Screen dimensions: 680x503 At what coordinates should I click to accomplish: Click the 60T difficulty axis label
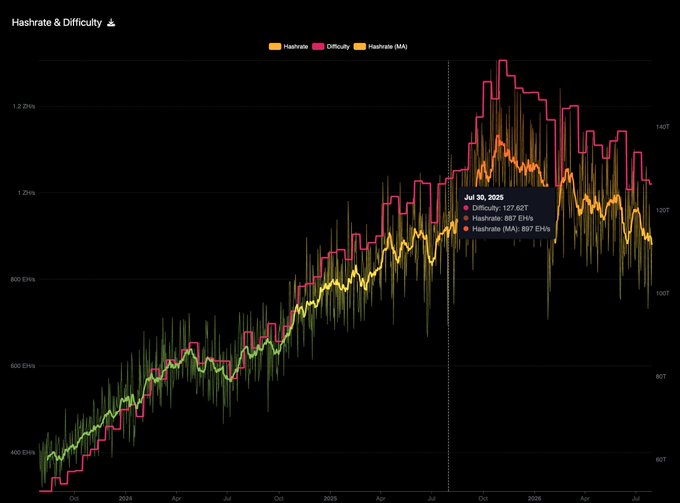tap(661, 460)
